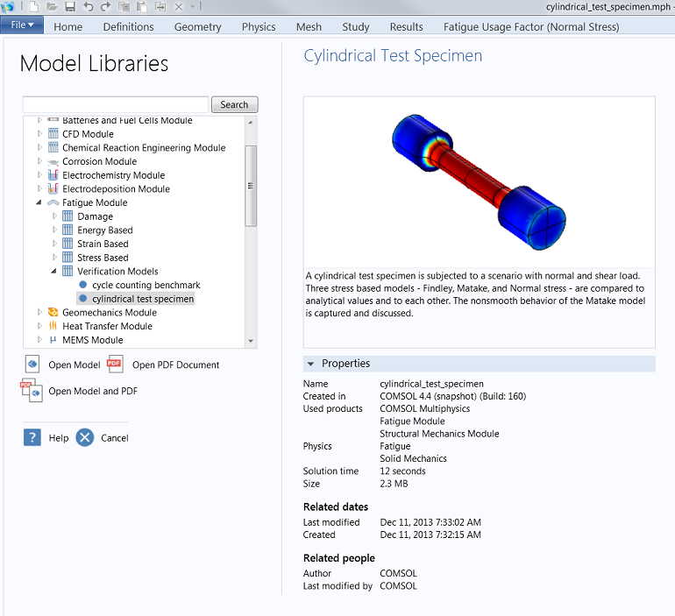Click the Redo arrow icon

105,6
